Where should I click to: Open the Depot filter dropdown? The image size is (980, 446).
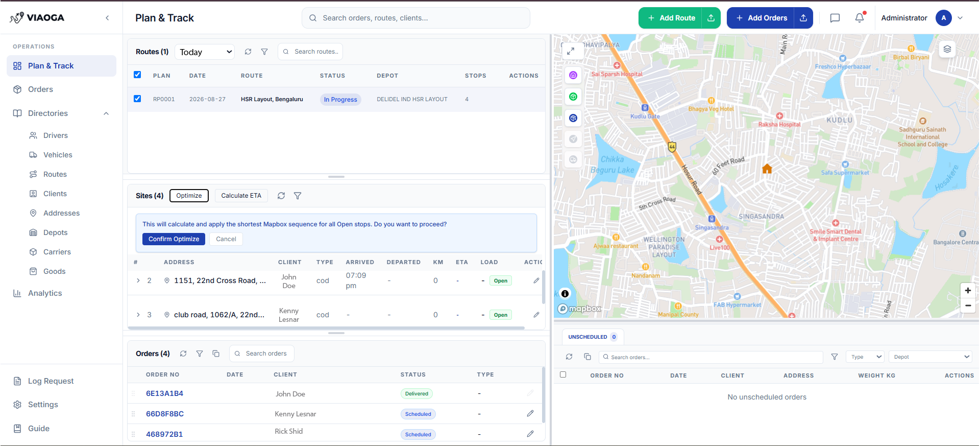click(930, 357)
